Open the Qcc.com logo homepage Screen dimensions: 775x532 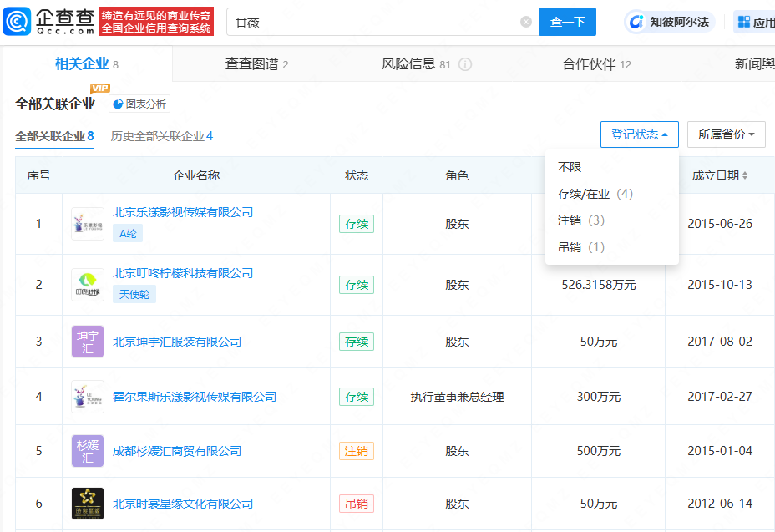tap(48, 21)
